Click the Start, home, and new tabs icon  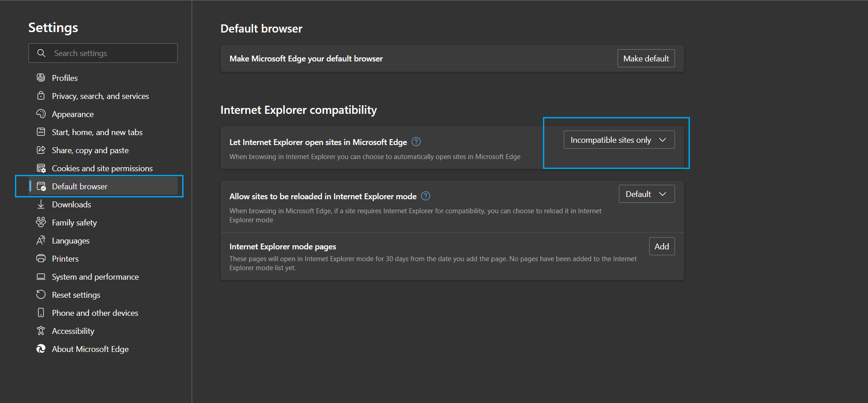41,131
